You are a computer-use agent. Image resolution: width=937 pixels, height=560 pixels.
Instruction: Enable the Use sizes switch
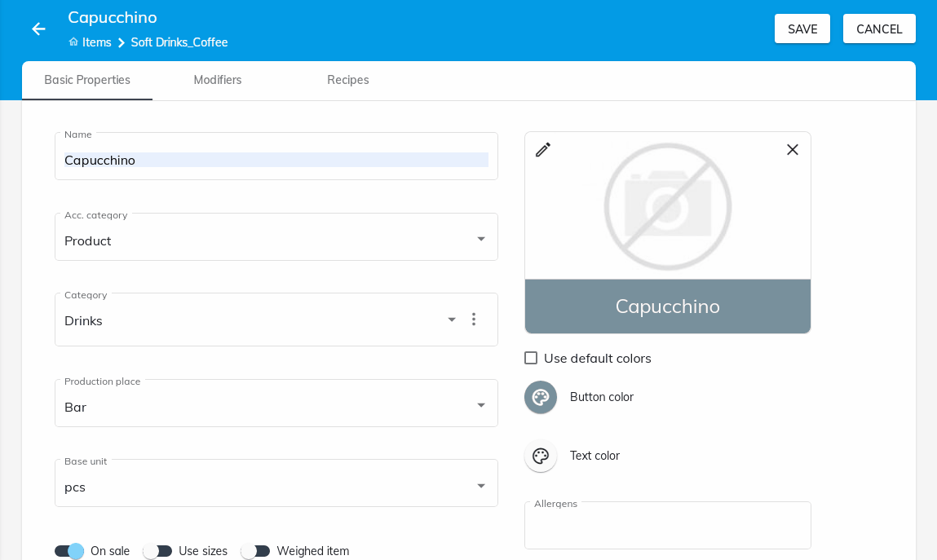click(x=157, y=551)
